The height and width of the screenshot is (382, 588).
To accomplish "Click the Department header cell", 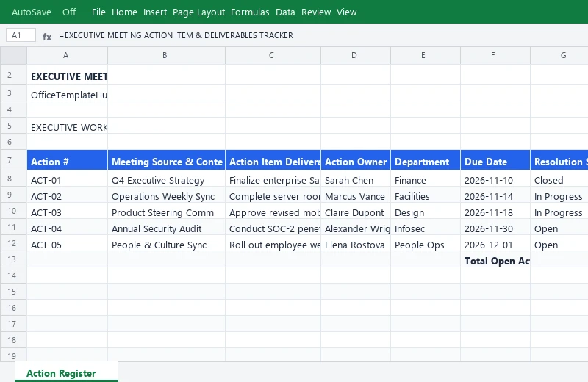I will click(426, 160).
